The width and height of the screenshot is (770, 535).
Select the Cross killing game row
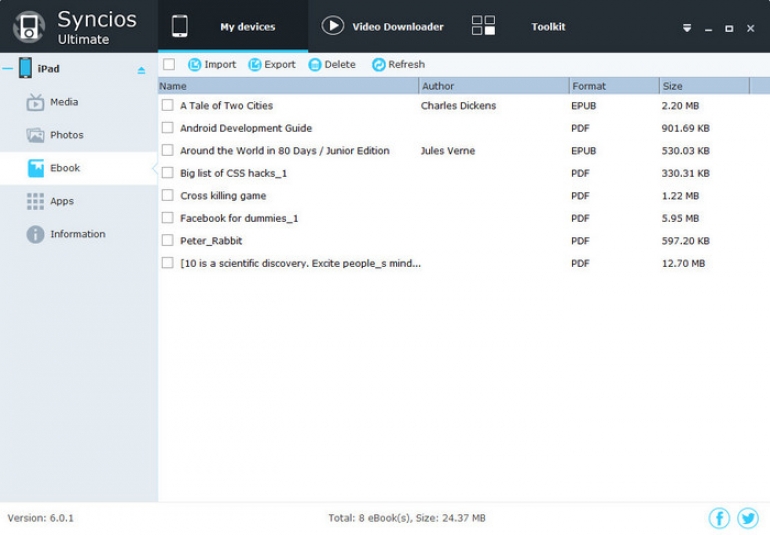click(223, 196)
